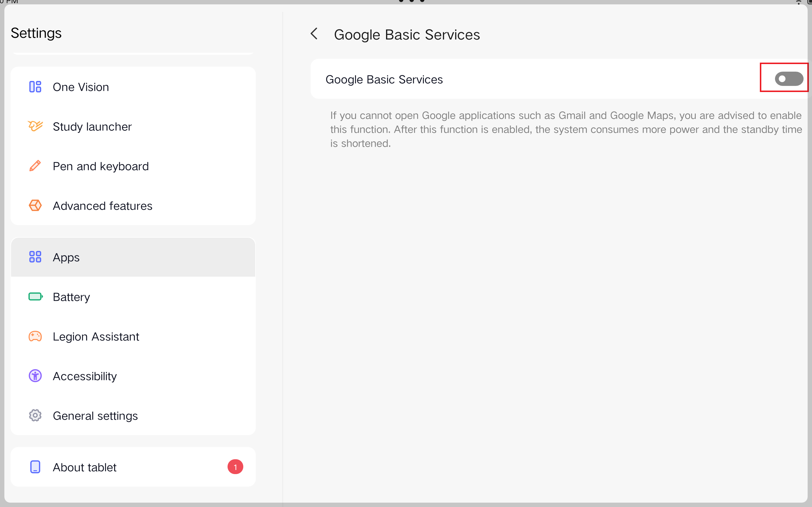Click the Pen and keyboard pencil icon

point(35,166)
